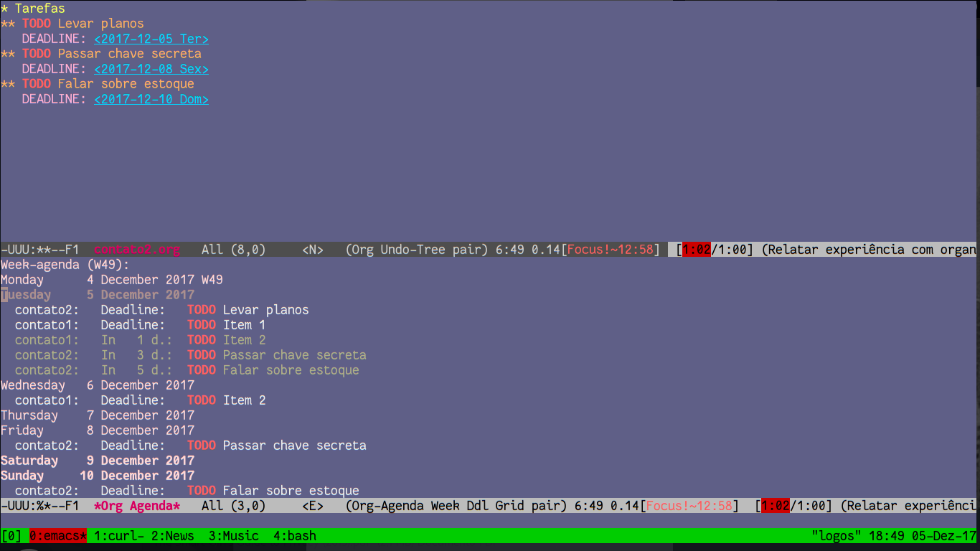Select Friday's 'Passar chave secreta' deadline entry

[191, 446]
